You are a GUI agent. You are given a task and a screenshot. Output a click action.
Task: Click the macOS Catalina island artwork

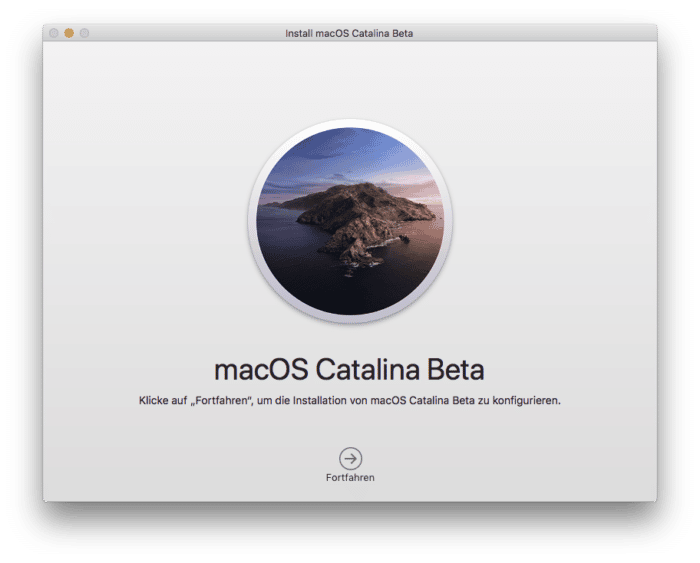click(x=350, y=221)
